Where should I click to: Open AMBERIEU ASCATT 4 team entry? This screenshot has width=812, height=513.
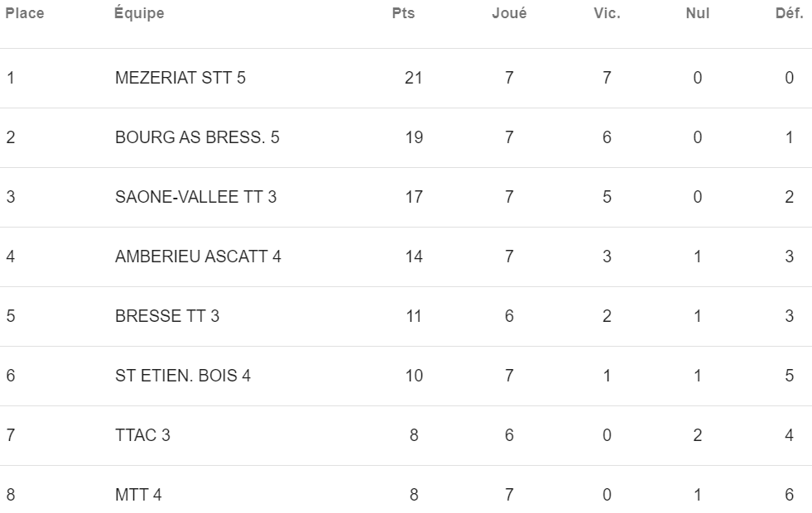coord(198,256)
